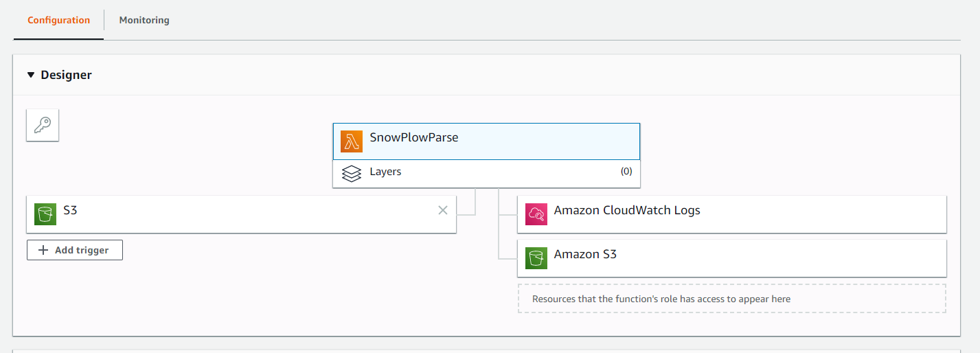Click the Layers count (0)

pyautogui.click(x=626, y=172)
